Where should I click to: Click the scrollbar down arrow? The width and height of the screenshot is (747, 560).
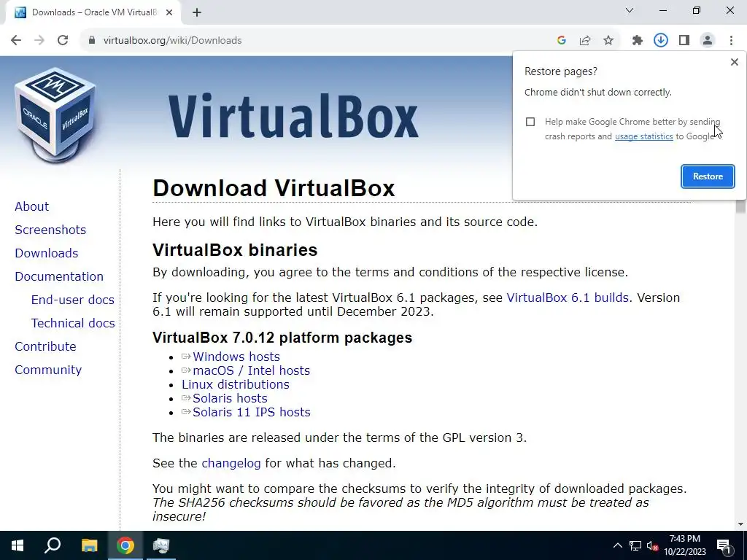tap(740, 525)
